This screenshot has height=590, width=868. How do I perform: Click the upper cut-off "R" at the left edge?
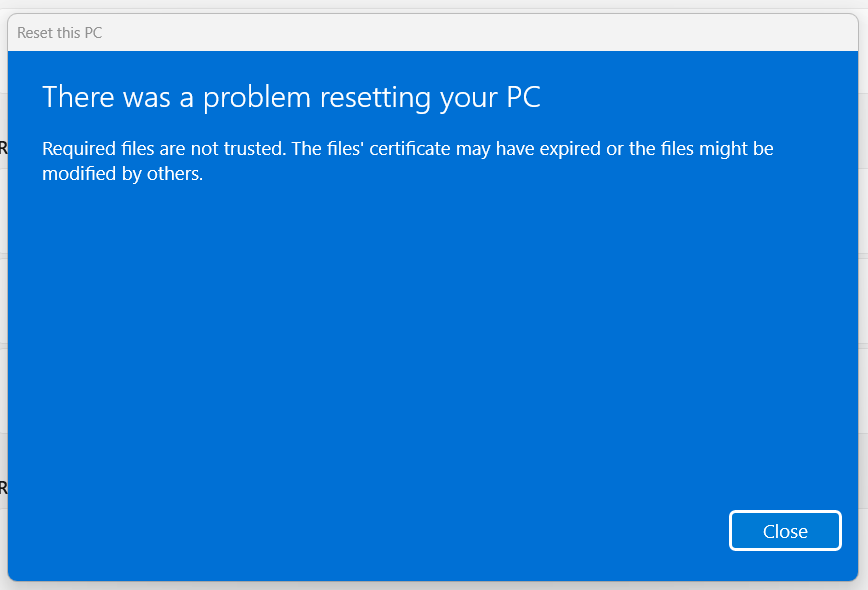[3, 148]
